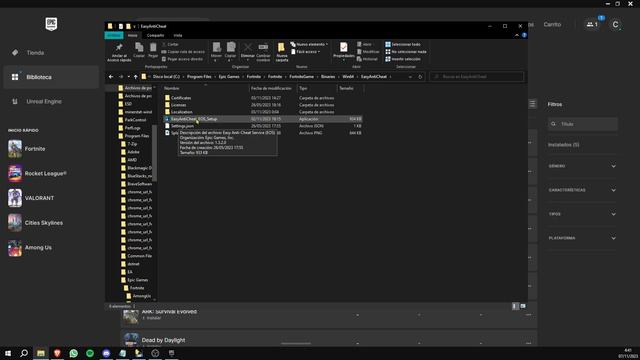Viewport: 640px width, 360px height.
Task: Open recent locations dropdown arrow
Action: click(x=128, y=77)
